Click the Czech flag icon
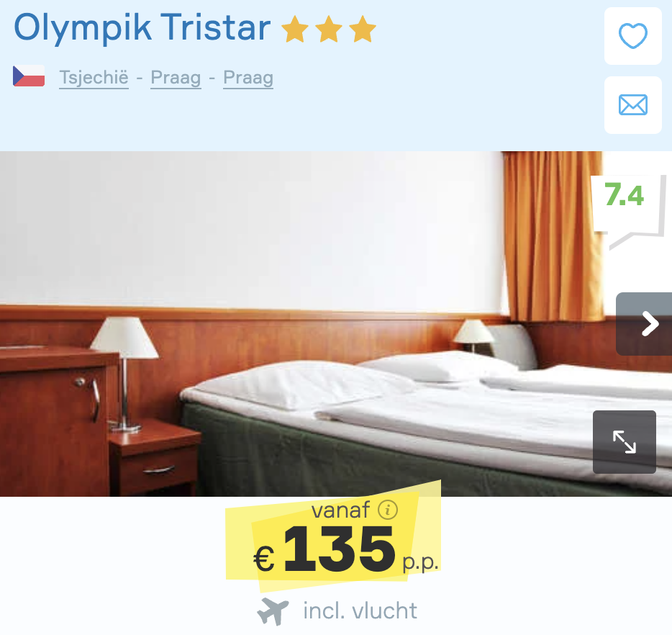Image resolution: width=672 pixels, height=635 pixels. point(29,76)
